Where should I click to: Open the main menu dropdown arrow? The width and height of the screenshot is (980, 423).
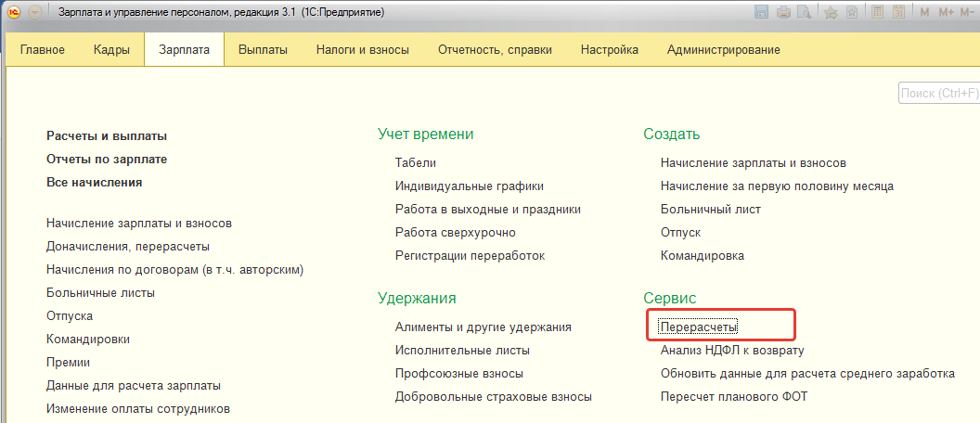[34, 12]
